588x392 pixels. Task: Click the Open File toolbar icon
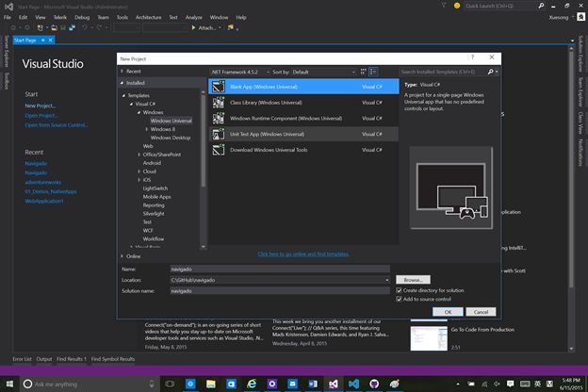(55, 27)
